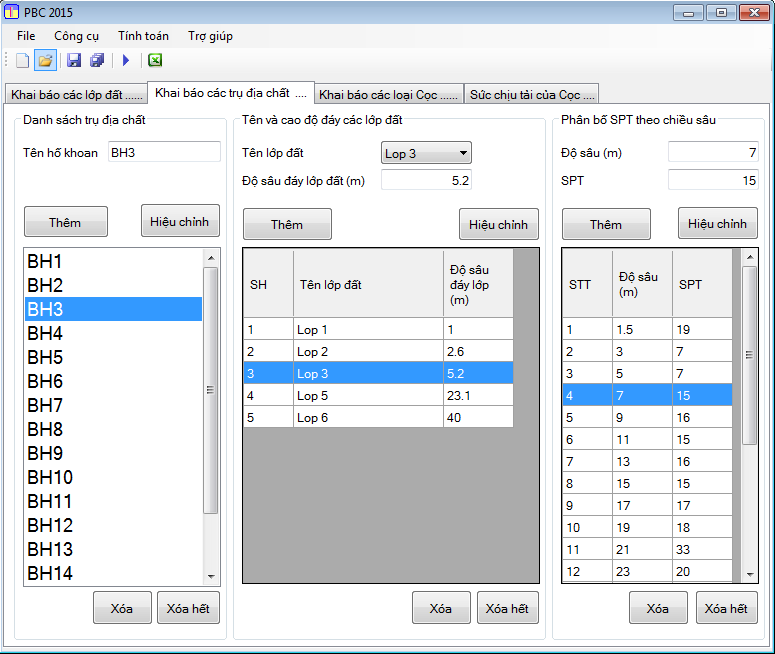
Task: Click depth cell 9 in SPT row 5
Action: tap(643, 418)
